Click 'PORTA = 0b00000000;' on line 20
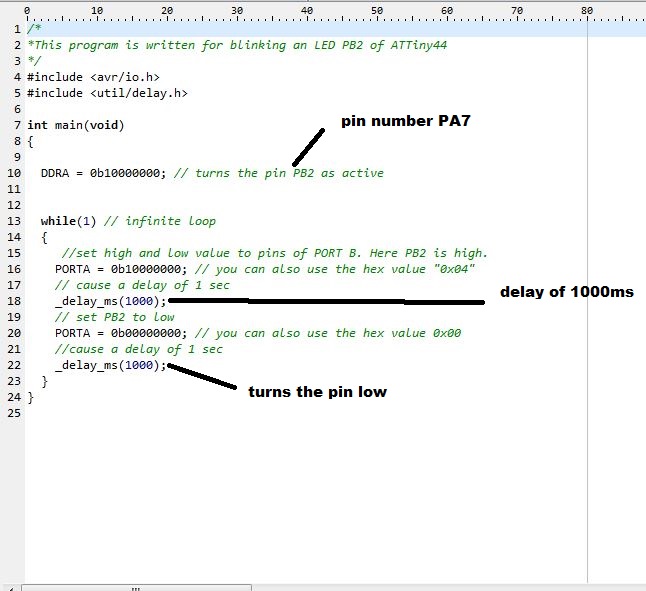The image size is (646, 591). (x=121, y=333)
